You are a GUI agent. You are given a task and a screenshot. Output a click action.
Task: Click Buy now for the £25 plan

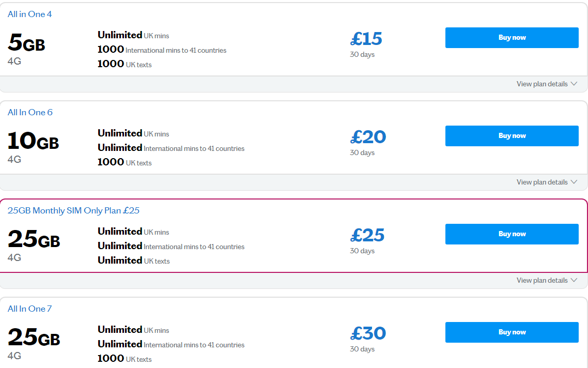point(512,234)
